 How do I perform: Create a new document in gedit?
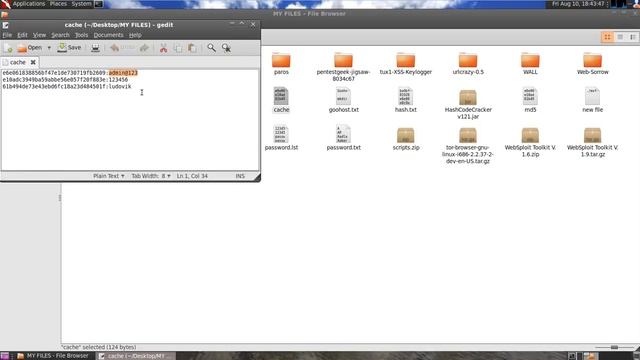point(8,48)
